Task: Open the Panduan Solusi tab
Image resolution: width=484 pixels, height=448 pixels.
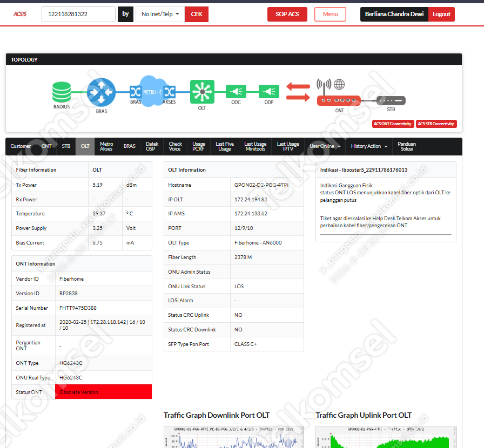Action: (407, 146)
